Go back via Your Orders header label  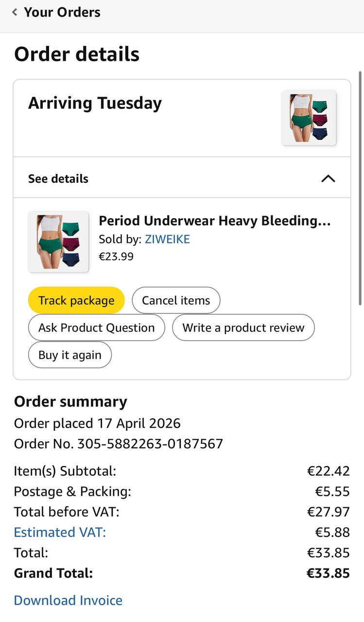[x=62, y=12]
